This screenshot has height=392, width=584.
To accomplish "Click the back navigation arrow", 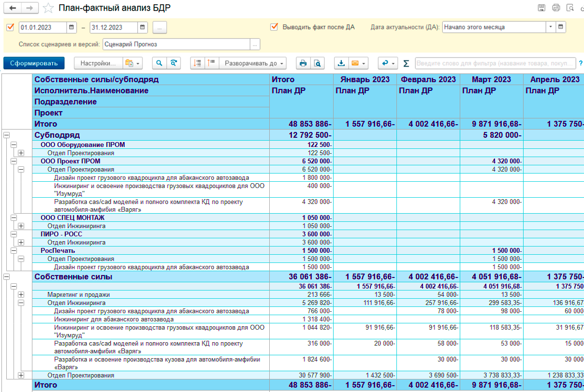I will pyautogui.click(x=13, y=8).
